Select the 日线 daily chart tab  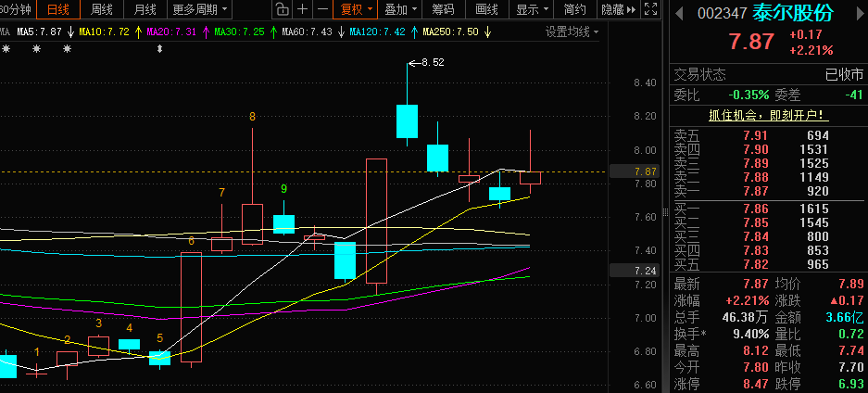point(58,9)
